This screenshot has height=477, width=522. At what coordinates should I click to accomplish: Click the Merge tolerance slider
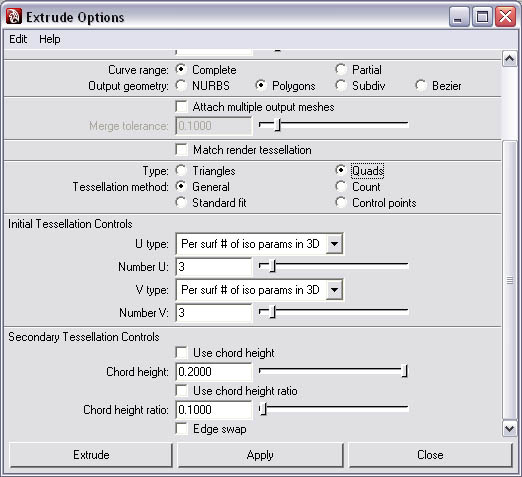coord(334,125)
